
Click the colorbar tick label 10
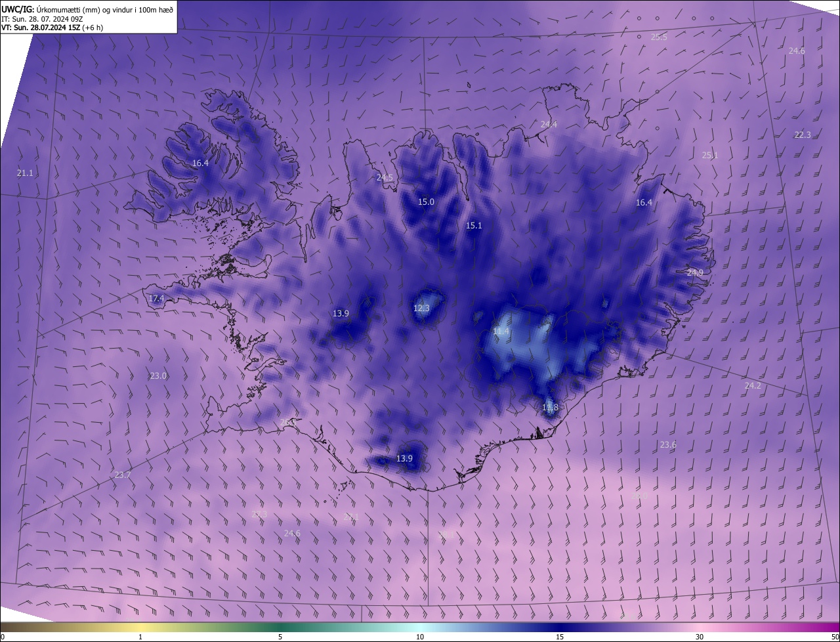[420, 637]
